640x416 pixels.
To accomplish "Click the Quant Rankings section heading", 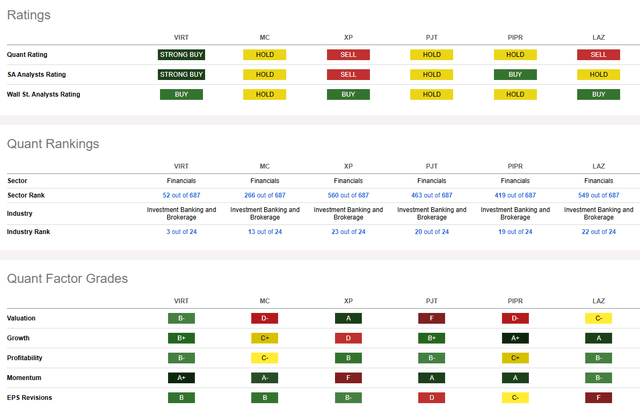I will click(x=53, y=144).
